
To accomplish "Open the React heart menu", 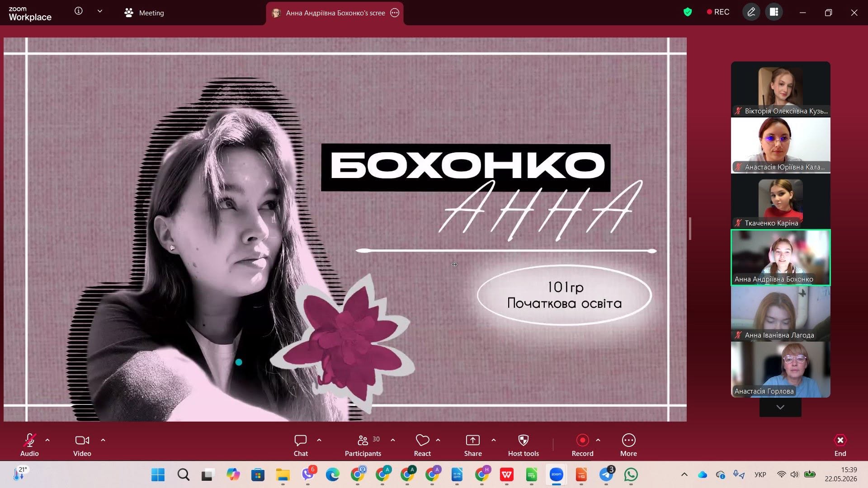I will pos(422,446).
